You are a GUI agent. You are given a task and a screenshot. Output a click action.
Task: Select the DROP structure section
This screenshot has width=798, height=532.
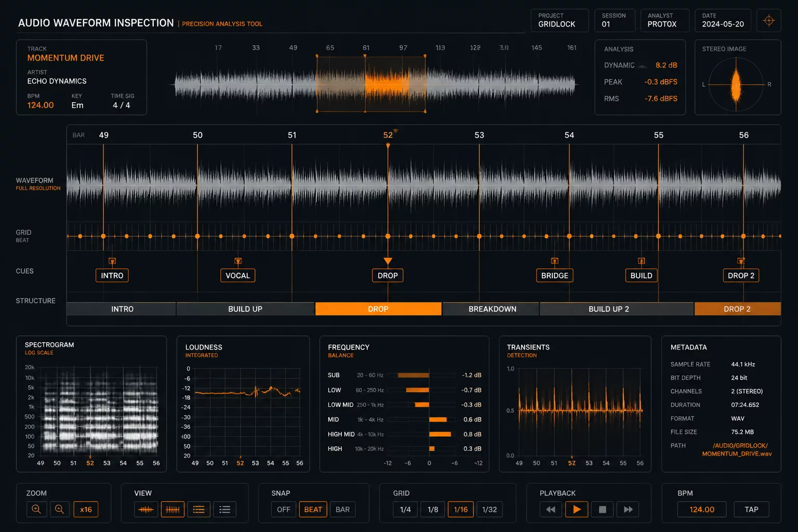click(x=378, y=309)
